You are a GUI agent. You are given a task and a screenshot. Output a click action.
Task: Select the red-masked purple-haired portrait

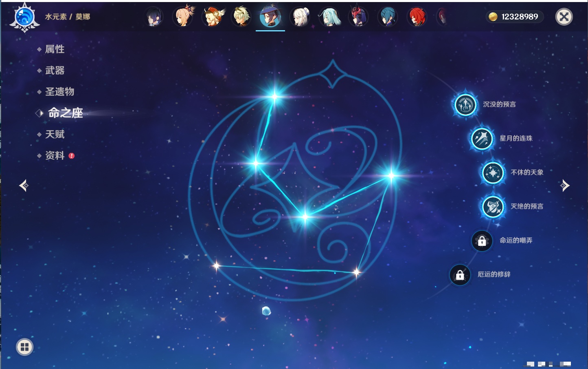click(x=359, y=17)
